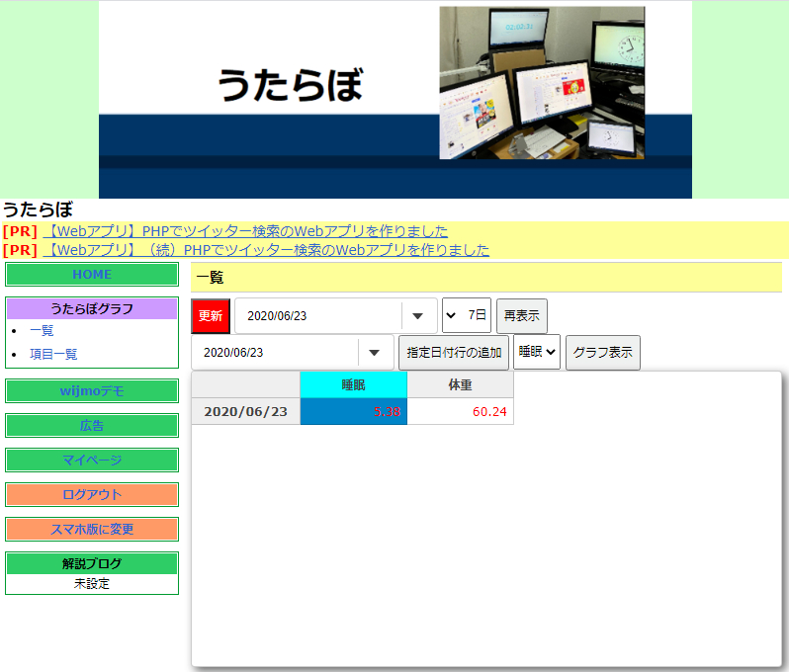Screen dimensions: 789x672
Task: Go to HOME in the sidebar
Action: point(92,274)
